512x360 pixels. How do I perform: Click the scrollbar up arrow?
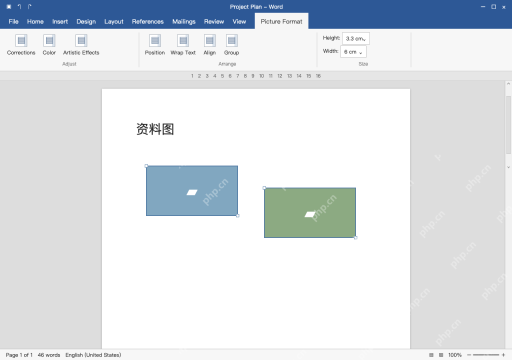pos(508,84)
